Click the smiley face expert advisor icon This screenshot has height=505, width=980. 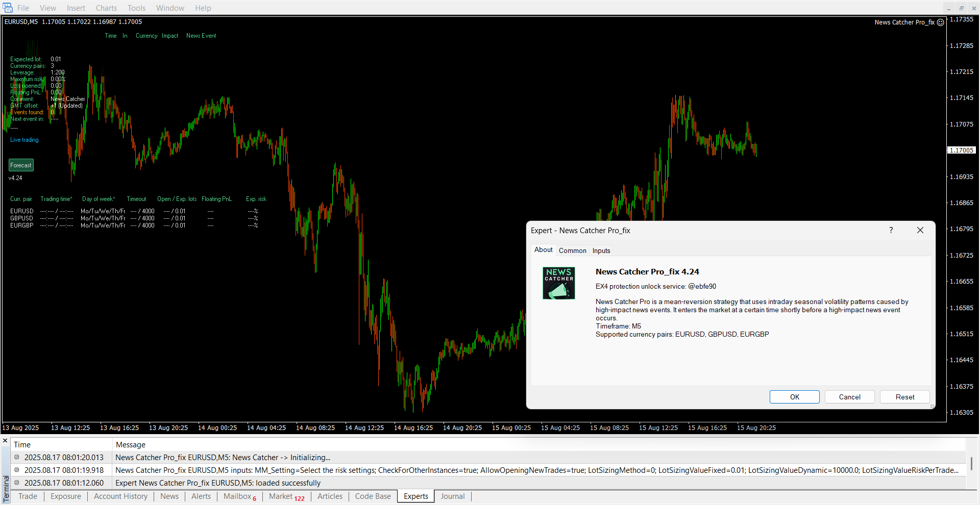[x=940, y=22]
